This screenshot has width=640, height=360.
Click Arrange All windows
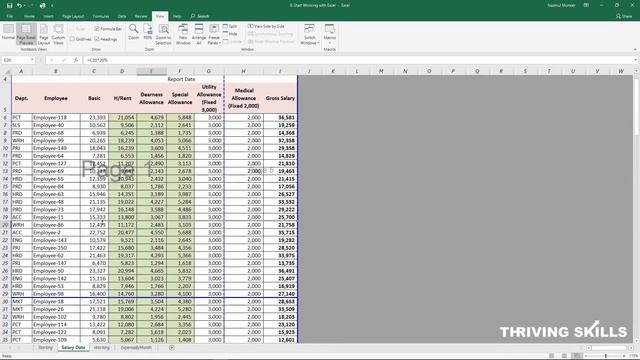tap(199, 34)
